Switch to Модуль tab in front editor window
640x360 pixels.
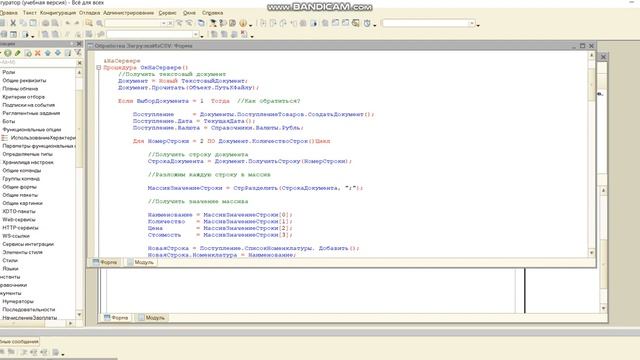(140, 262)
